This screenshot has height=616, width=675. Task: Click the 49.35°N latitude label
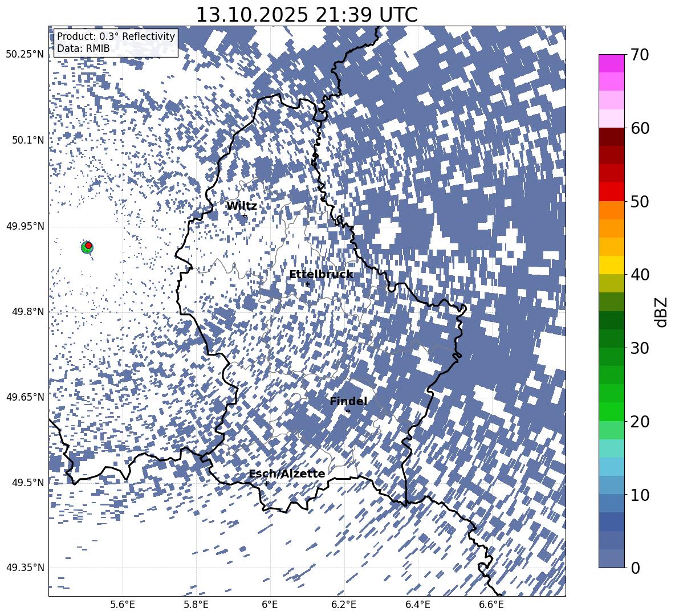(25, 568)
